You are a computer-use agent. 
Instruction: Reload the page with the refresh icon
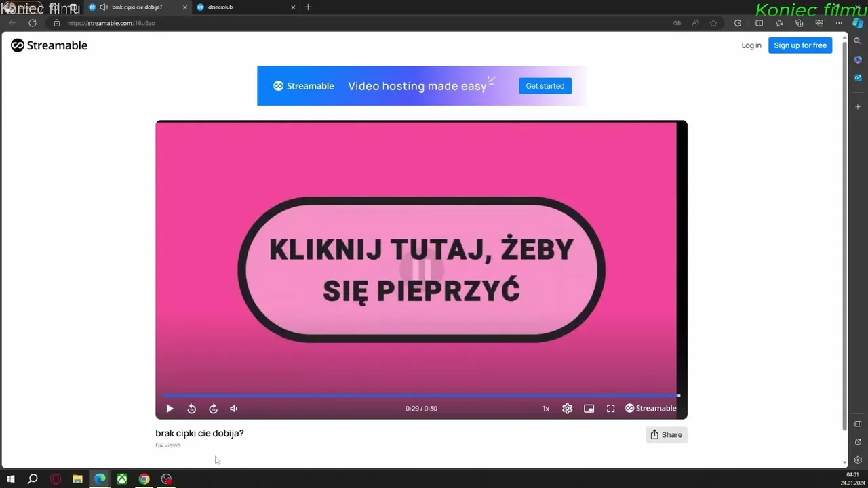click(x=33, y=23)
